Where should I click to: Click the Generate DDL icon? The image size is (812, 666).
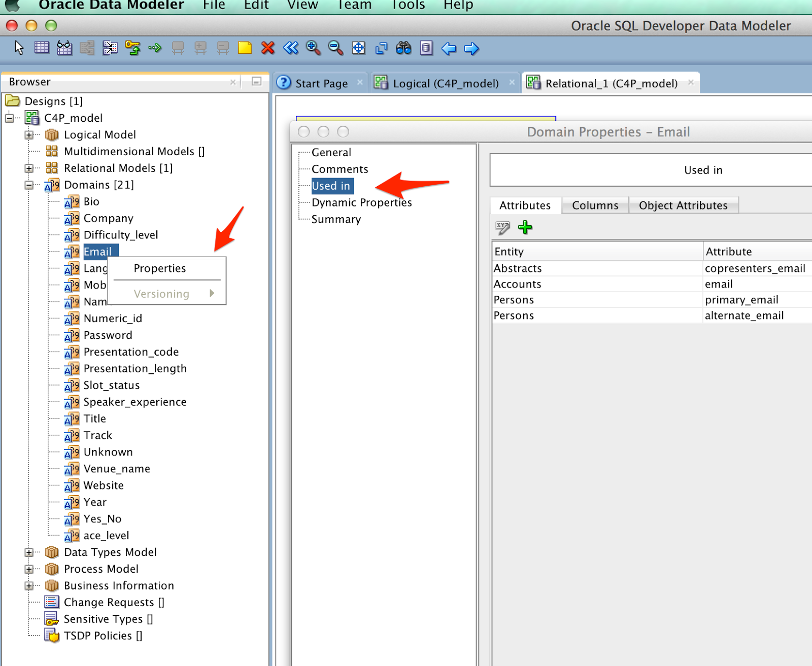click(426, 48)
